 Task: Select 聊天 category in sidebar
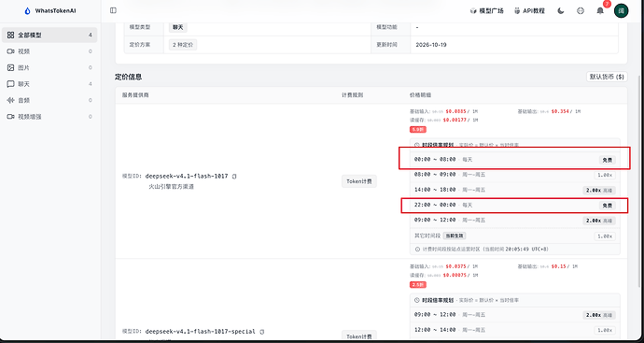(x=49, y=84)
